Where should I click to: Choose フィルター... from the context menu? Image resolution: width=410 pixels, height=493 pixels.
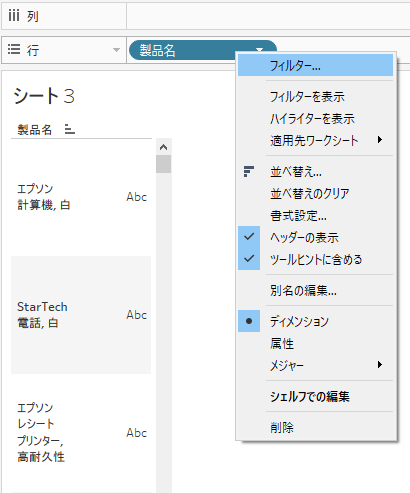pyautogui.click(x=315, y=65)
